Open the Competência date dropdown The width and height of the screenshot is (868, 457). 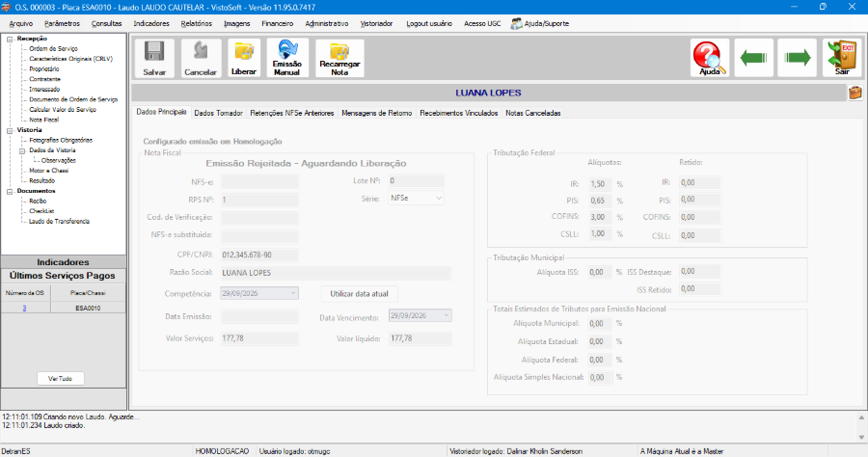(x=293, y=293)
